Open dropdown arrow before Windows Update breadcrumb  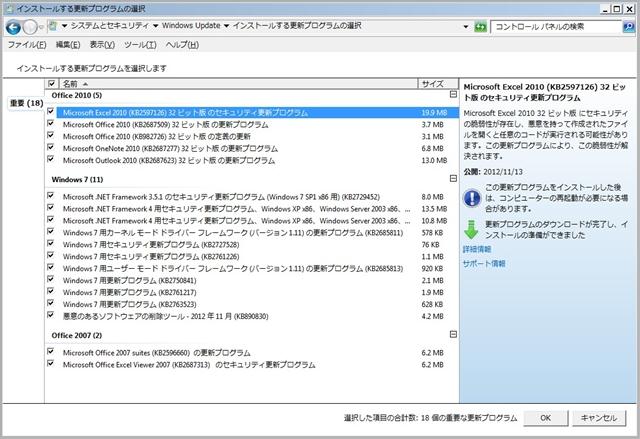pyautogui.click(x=156, y=26)
